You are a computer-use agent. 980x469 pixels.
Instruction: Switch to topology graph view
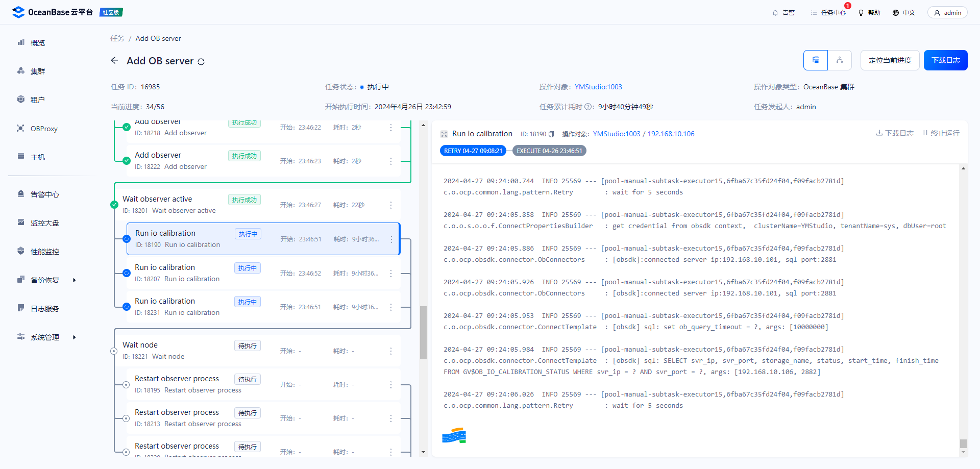(840, 60)
